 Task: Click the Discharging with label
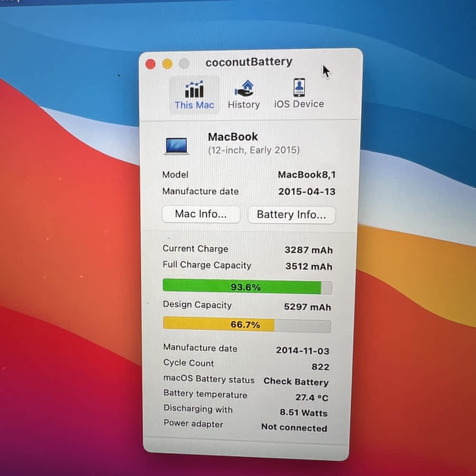click(198, 408)
